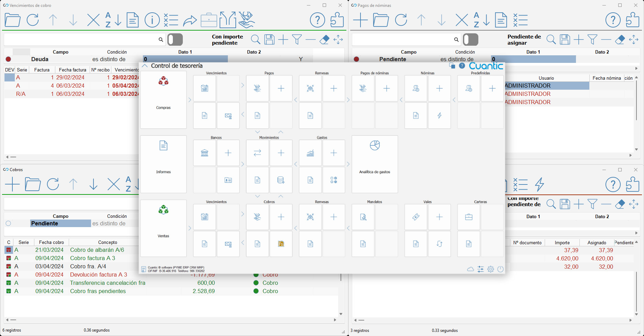Click power icon in Control de tesorería
This screenshot has height=336, width=644.
500,269
